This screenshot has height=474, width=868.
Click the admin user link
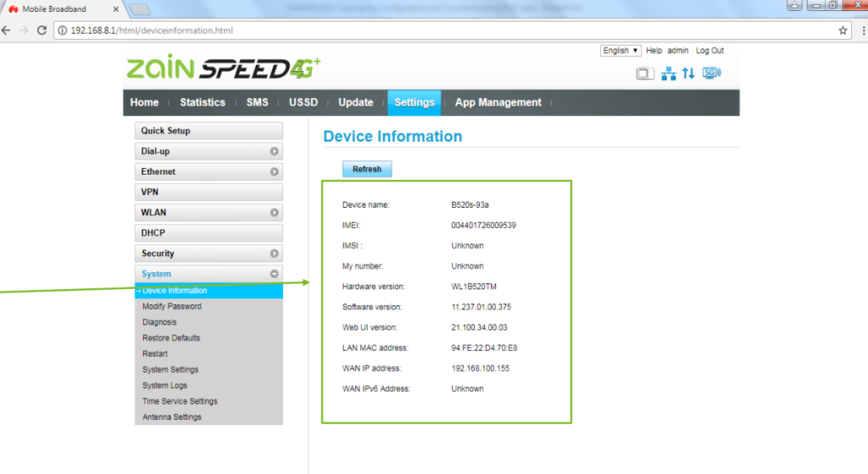coord(677,50)
